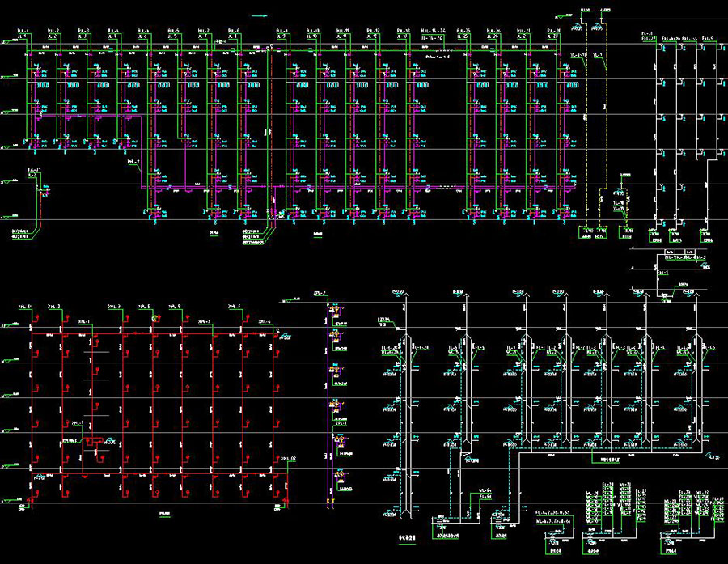This screenshot has width=728, height=564.
Task: Click the JL-26 riser label
Action: coord(493,36)
